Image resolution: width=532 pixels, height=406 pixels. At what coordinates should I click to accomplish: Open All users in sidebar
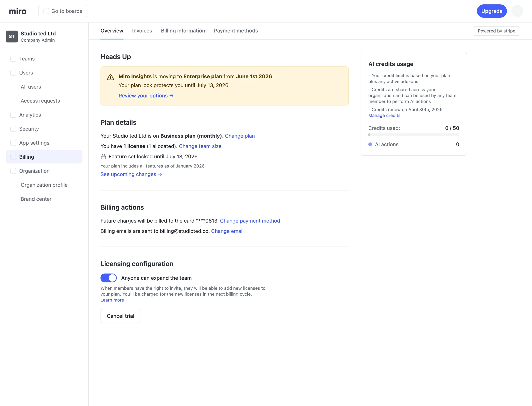coord(31,87)
